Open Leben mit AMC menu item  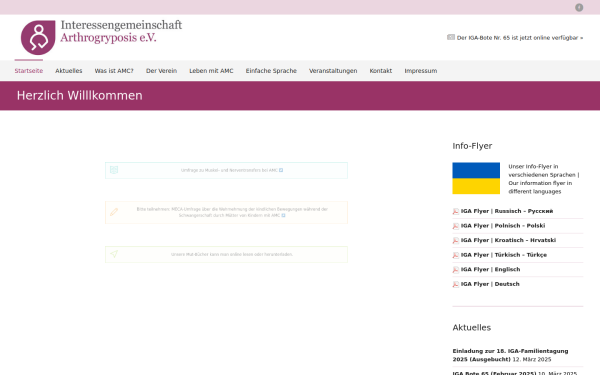[x=211, y=71]
